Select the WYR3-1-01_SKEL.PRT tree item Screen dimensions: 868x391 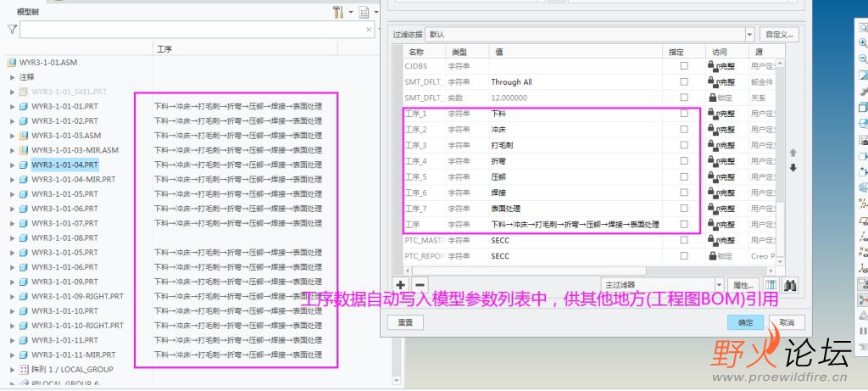coord(69,92)
